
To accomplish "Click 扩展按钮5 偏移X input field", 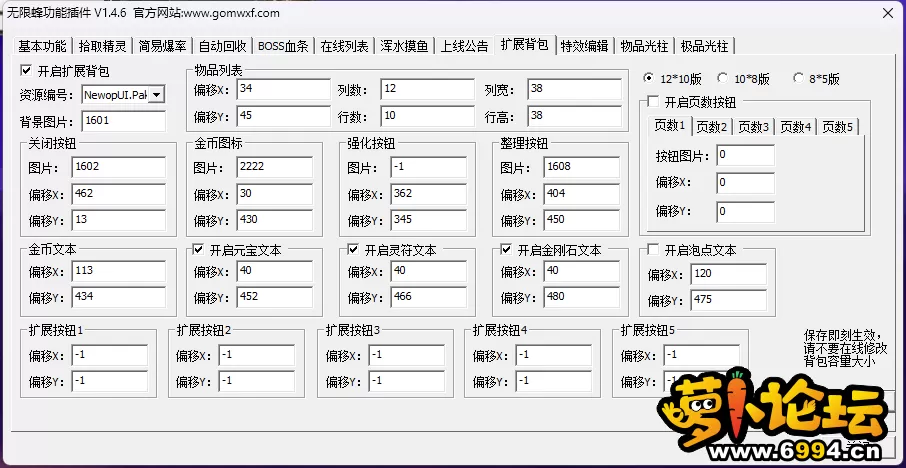I will click(701, 355).
